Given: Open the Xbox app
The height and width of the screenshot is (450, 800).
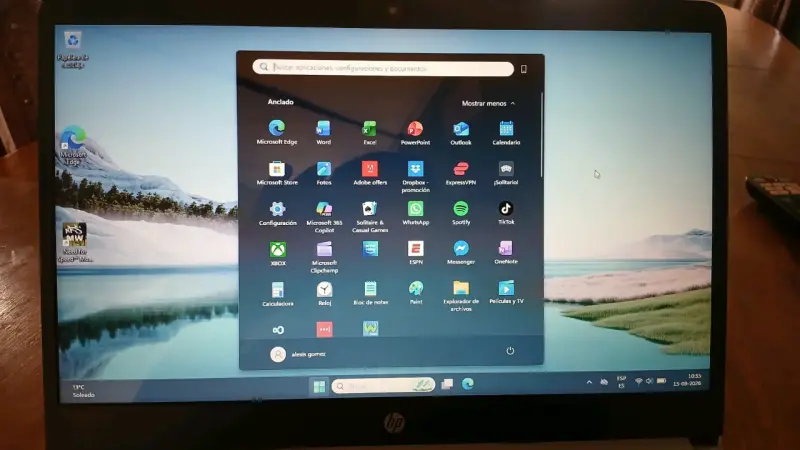Looking at the screenshot, I should (278, 254).
